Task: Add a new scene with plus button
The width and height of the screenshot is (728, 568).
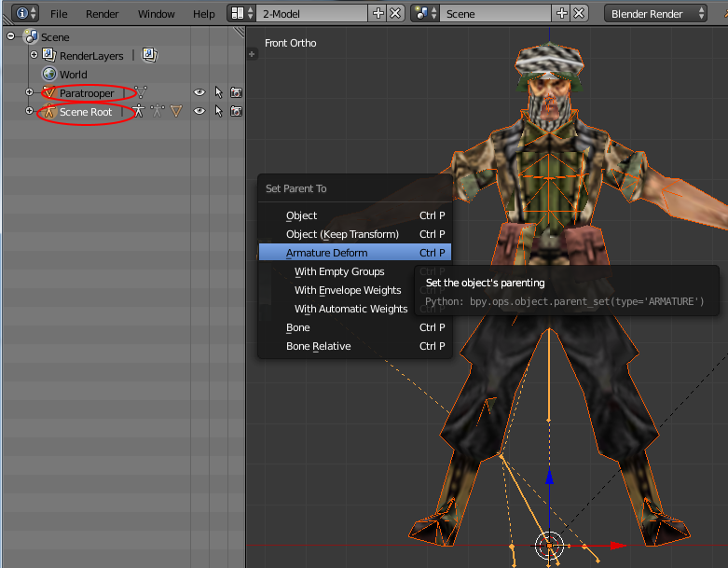Action: coord(562,13)
